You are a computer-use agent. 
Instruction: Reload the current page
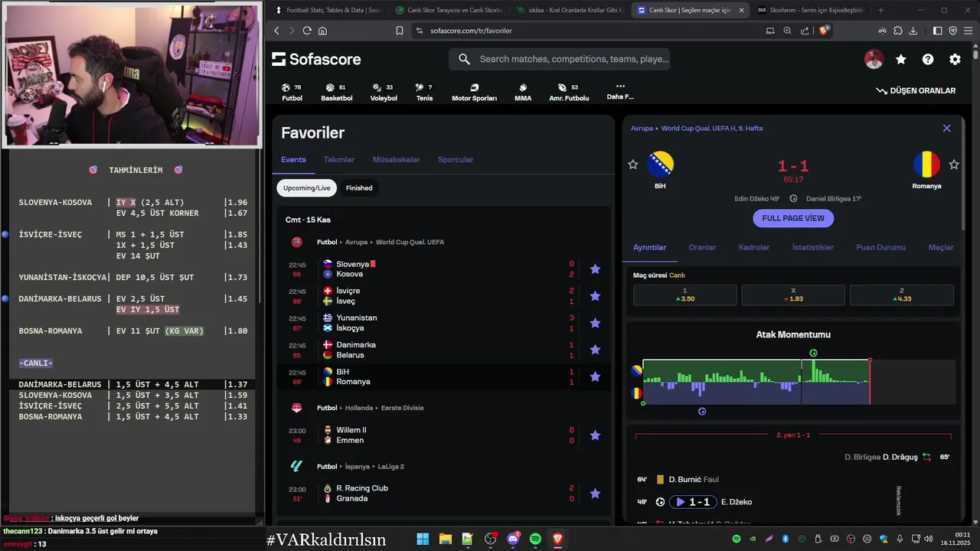coord(307,31)
